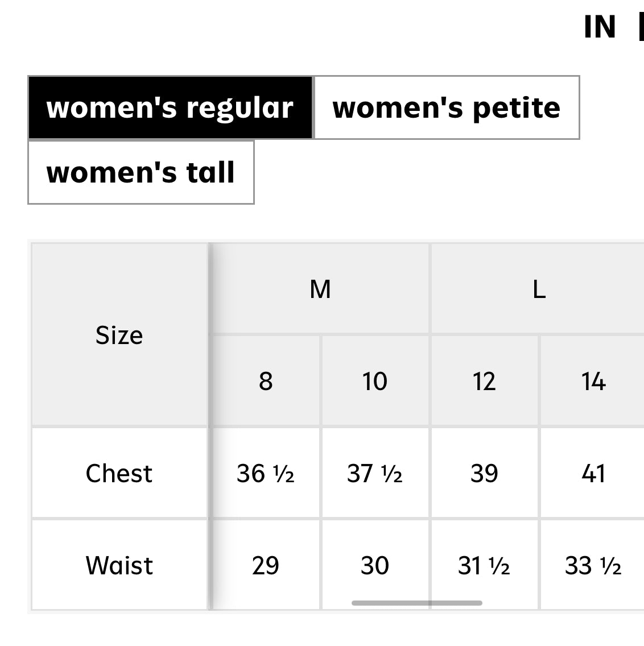Click chest measurement 37 ½
The image size is (644, 646).
coord(375,473)
